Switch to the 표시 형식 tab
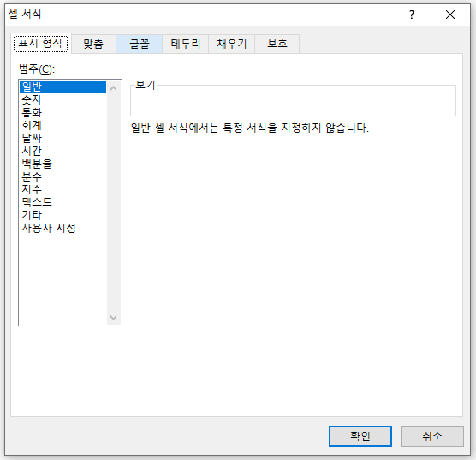The image size is (476, 460). pyautogui.click(x=41, y=44)
